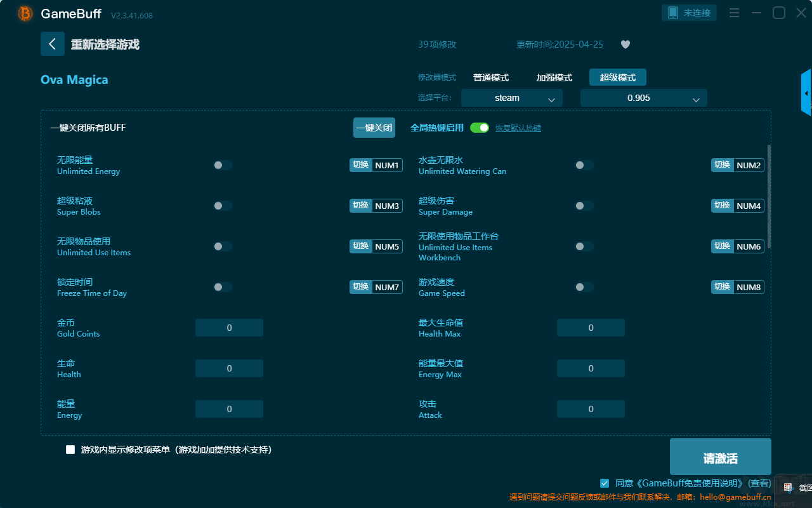
Task: Enable the Super Damage switch
Action: tap(584, 206)
